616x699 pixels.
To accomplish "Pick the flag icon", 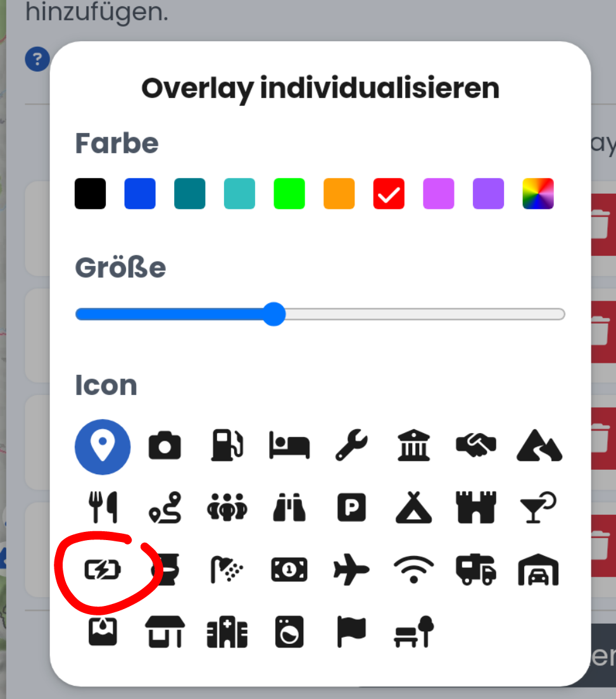I will pyautogui.click(x=351, y=632).
